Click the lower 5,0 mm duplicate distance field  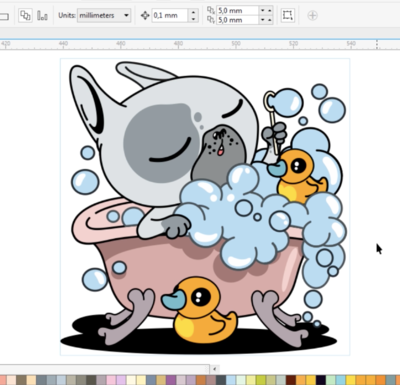237,20
